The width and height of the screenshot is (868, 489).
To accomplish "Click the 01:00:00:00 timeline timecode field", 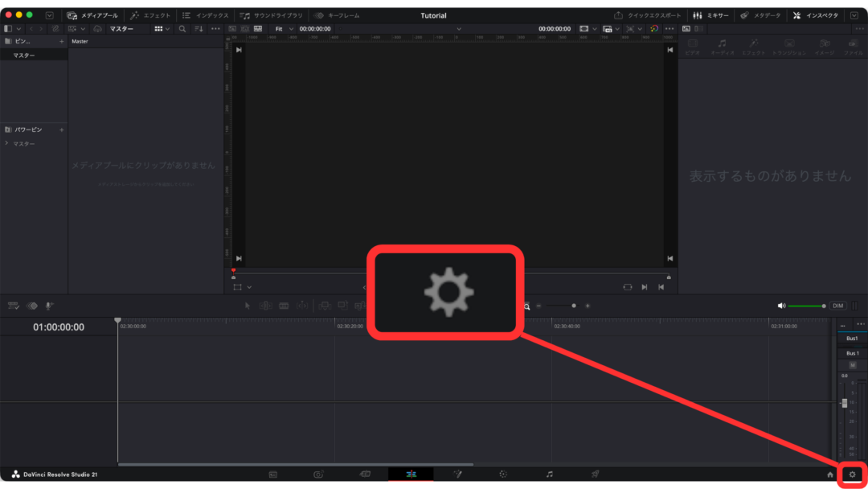I will pos(59,327).
